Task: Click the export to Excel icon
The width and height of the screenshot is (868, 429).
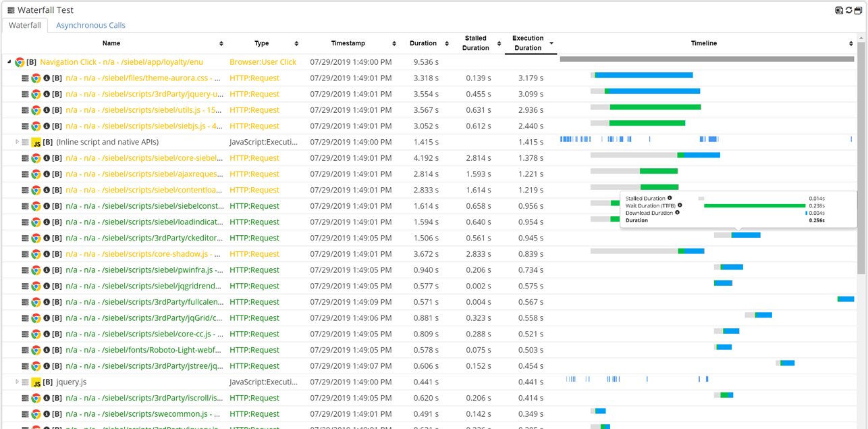Action: tap(839, 10)
